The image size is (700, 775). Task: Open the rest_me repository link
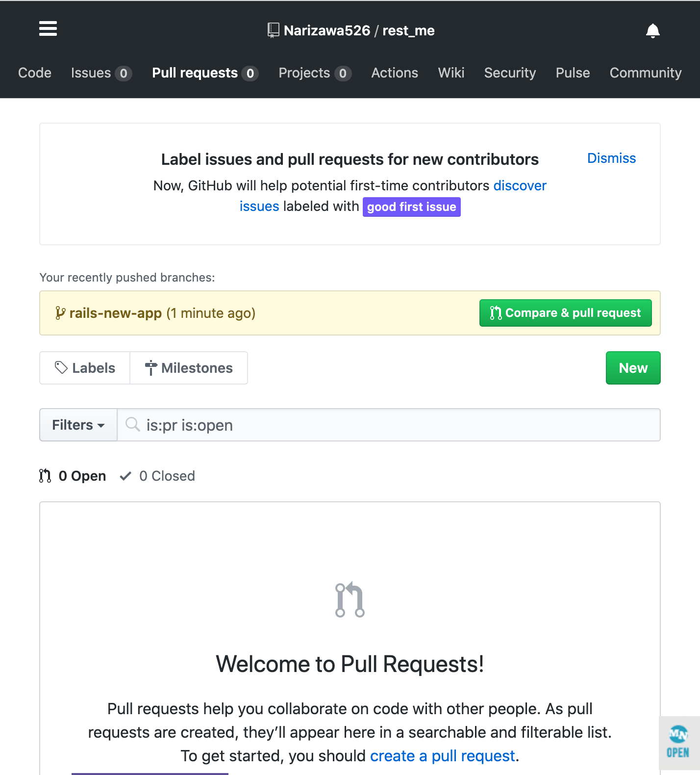[x=408, y=31]
